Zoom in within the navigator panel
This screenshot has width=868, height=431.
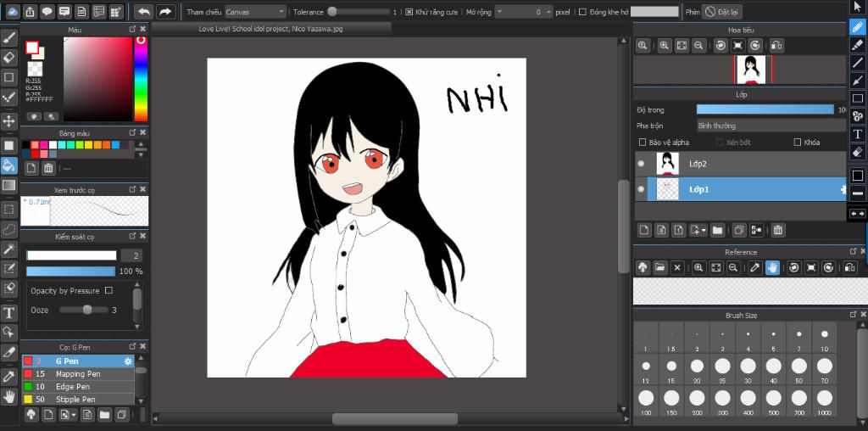tap(665, 46)
